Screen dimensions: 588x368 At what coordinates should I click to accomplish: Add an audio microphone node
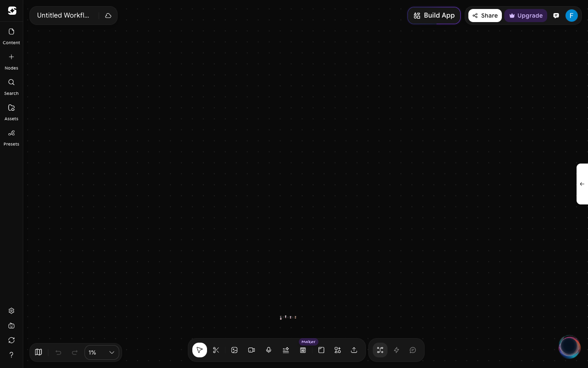coord(269,350)
